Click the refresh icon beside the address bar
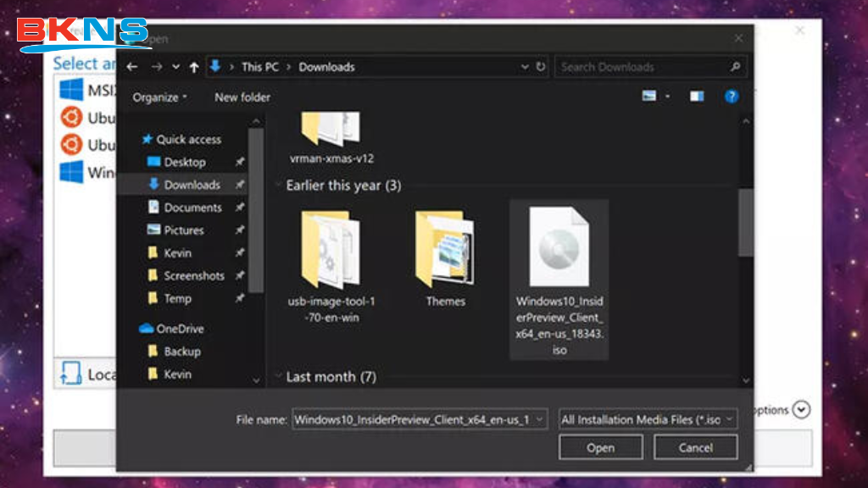Screen dimensions: 868x488 (541, 66)
